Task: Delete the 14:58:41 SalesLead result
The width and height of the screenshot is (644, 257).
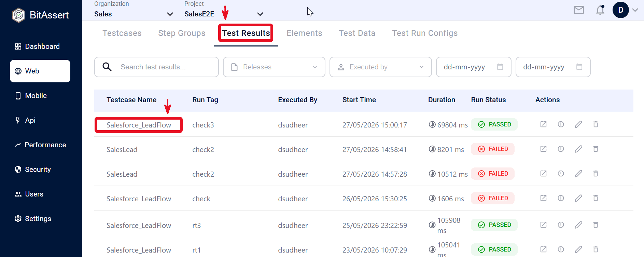Action: [x=596, y=149]
